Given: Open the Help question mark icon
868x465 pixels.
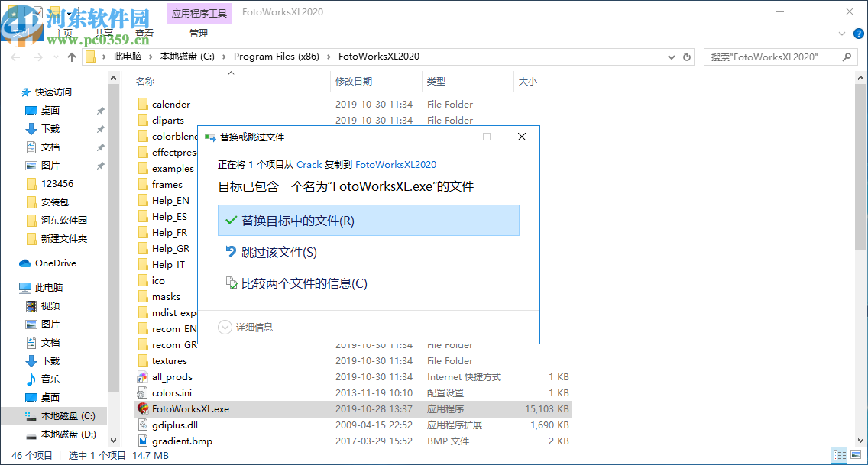Looking at the screenshot, I should 857,34.
